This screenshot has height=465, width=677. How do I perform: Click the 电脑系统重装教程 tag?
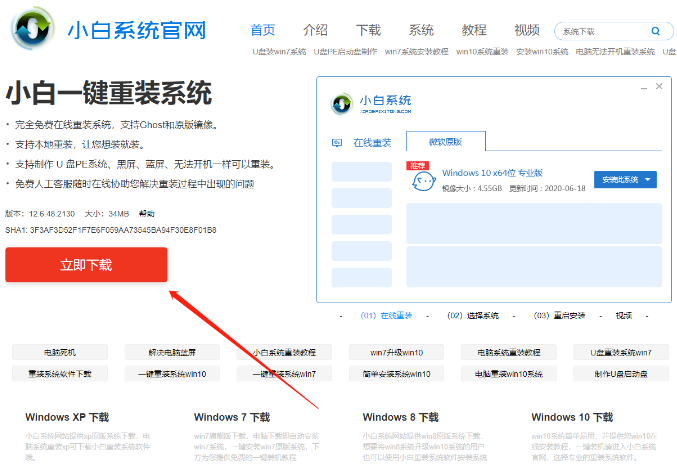click(x=509, y=352)
